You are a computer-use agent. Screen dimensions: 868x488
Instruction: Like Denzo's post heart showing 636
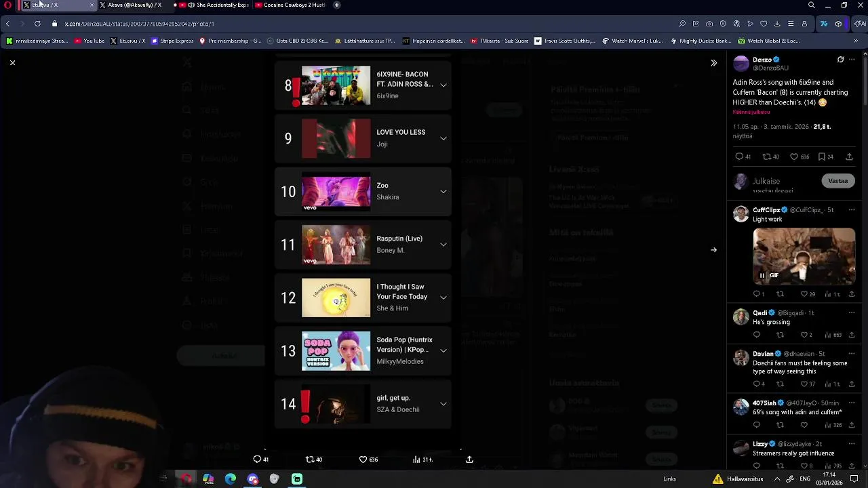[x=794, y=157]
